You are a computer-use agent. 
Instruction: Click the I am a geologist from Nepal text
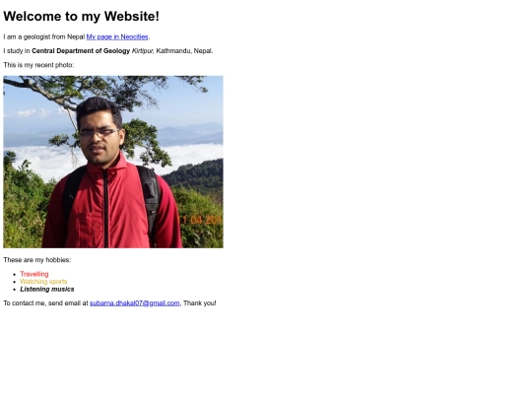(44, 36)
